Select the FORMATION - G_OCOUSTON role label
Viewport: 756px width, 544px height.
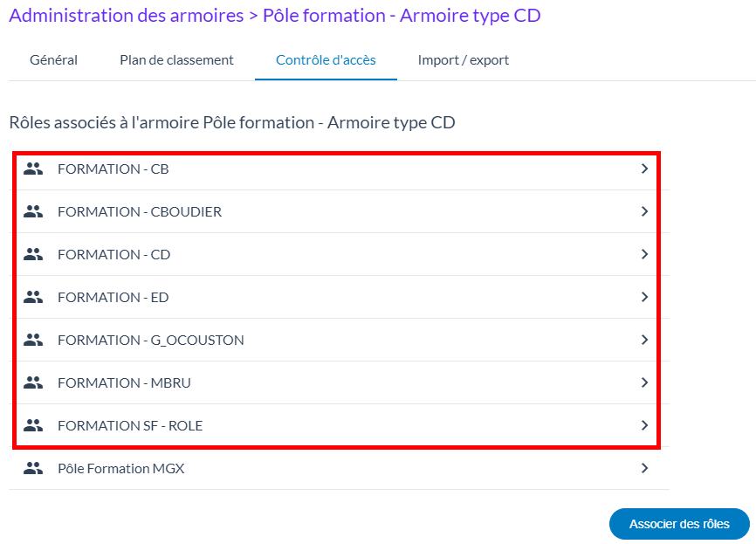150,340
